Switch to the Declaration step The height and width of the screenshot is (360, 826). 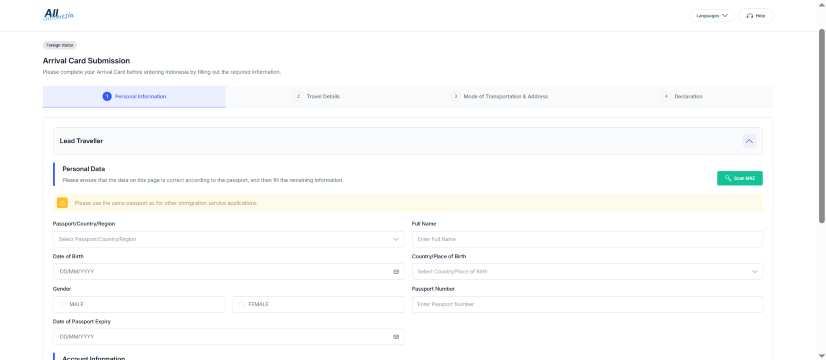click(682, 96)
